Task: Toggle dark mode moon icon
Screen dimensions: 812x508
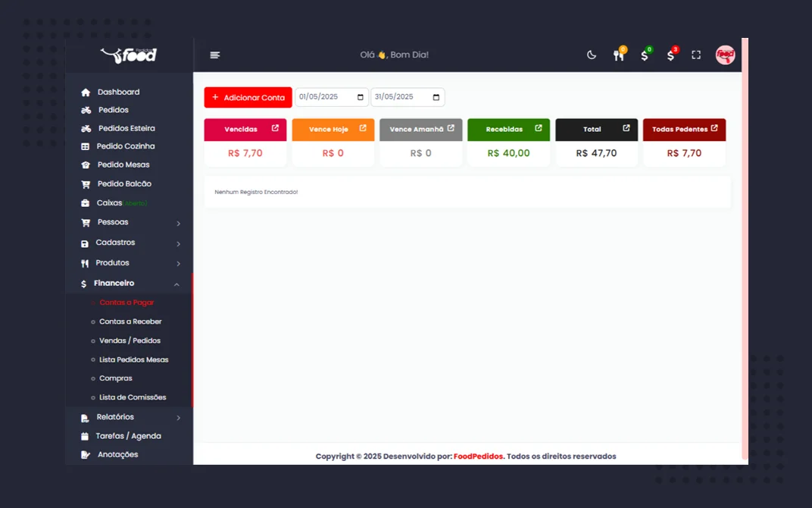Action: (592, 55)
